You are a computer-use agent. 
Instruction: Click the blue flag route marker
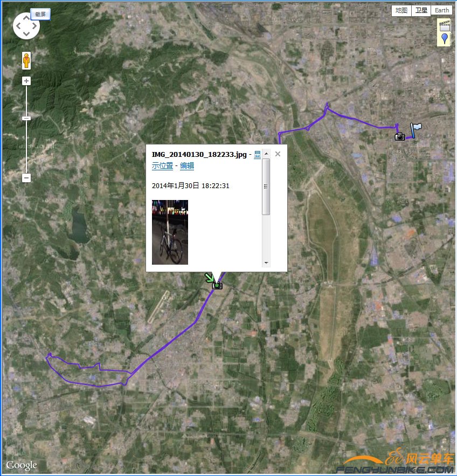[416, 130]
